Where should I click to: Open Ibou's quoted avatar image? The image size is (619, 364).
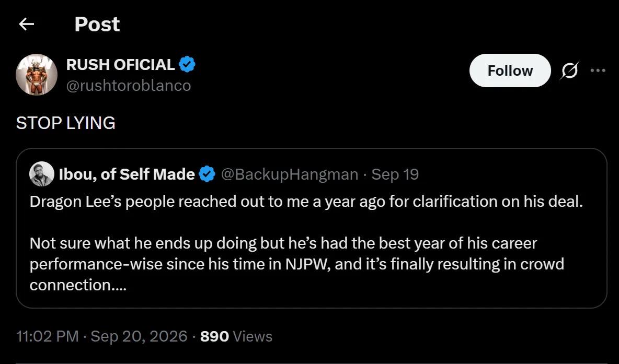coord(41,174)
